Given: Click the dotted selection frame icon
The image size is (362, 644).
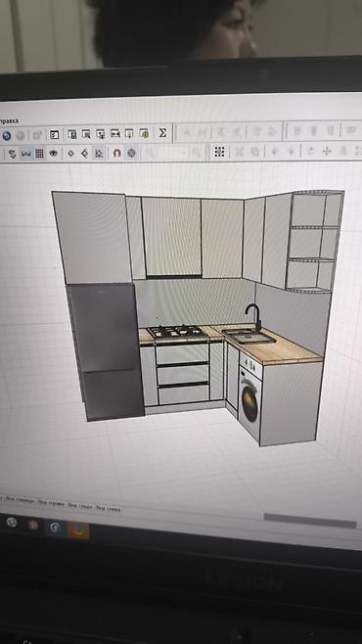Looking at the screenshot, I should [219, 152].
